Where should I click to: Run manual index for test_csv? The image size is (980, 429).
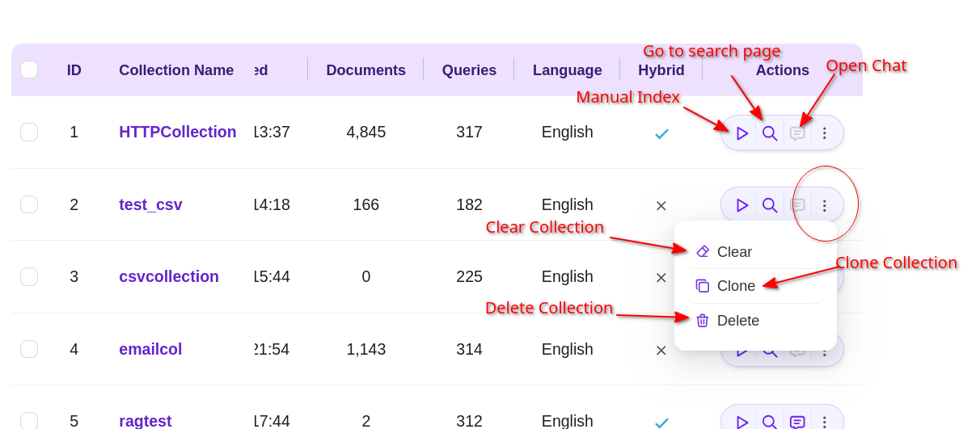742,205
